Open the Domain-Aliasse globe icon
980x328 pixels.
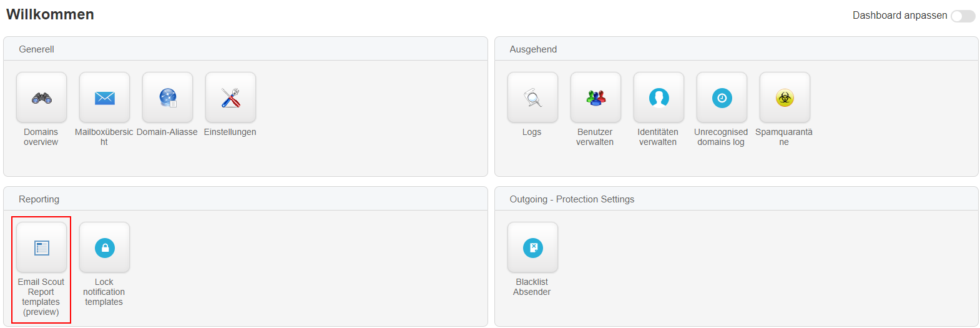[167, 97]
